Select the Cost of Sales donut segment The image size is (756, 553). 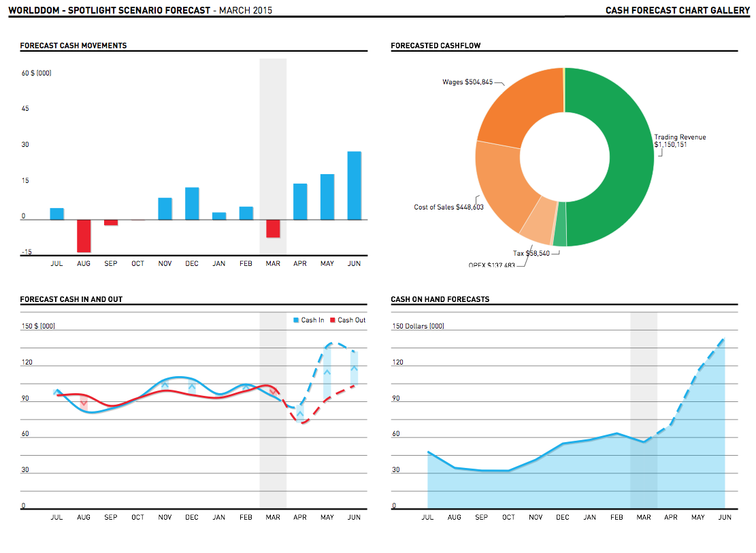click(502, 186)
